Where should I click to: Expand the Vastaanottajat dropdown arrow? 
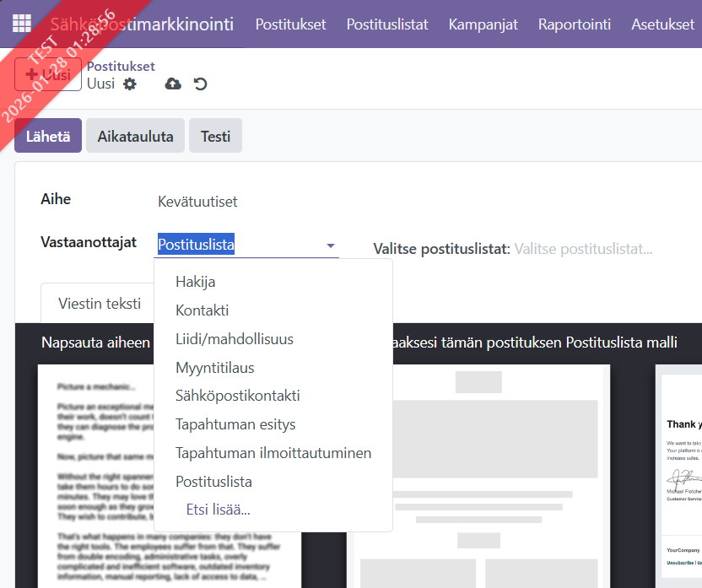[330, 246]
